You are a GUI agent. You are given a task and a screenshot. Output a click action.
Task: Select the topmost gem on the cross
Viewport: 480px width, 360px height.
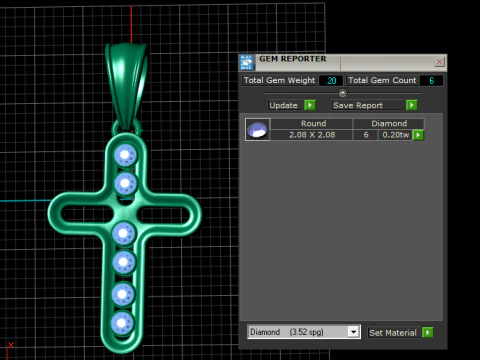[x=125, y=155]
